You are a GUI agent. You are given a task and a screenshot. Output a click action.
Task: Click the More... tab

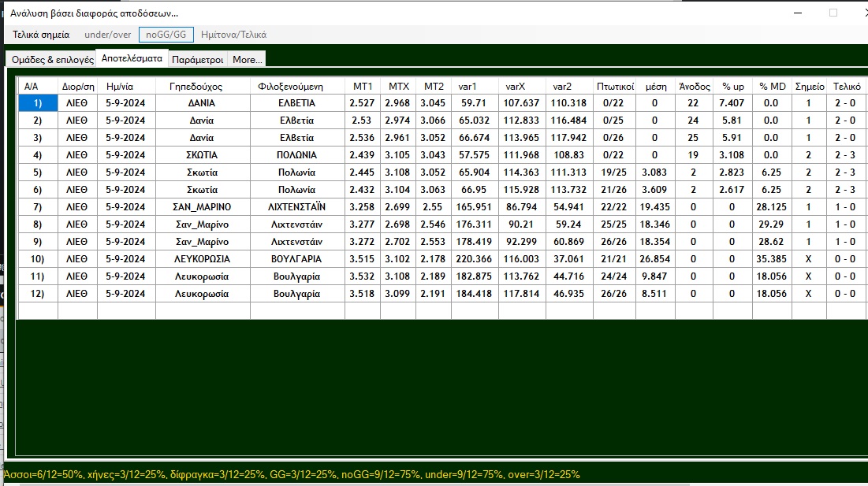pos(247,60)
